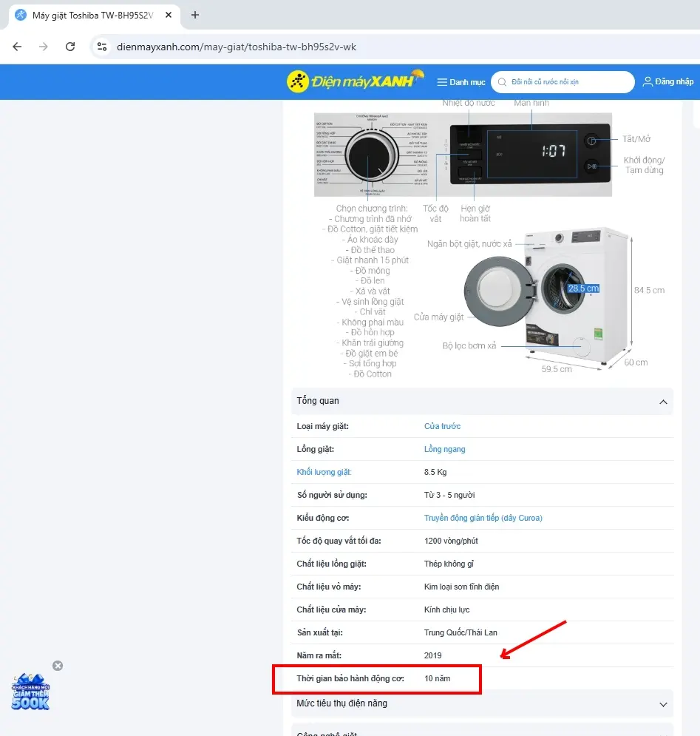Select the Thép không gỉ value
This screenshot has width=700, height=736.
point(449,564)
